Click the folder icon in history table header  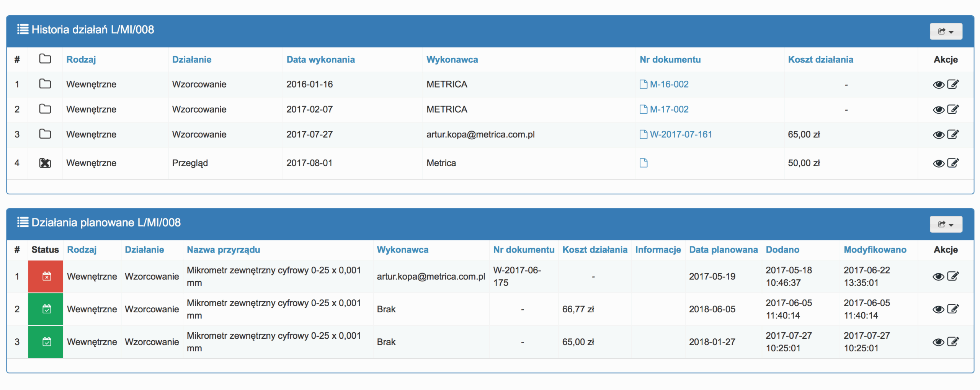coord(45,59)
